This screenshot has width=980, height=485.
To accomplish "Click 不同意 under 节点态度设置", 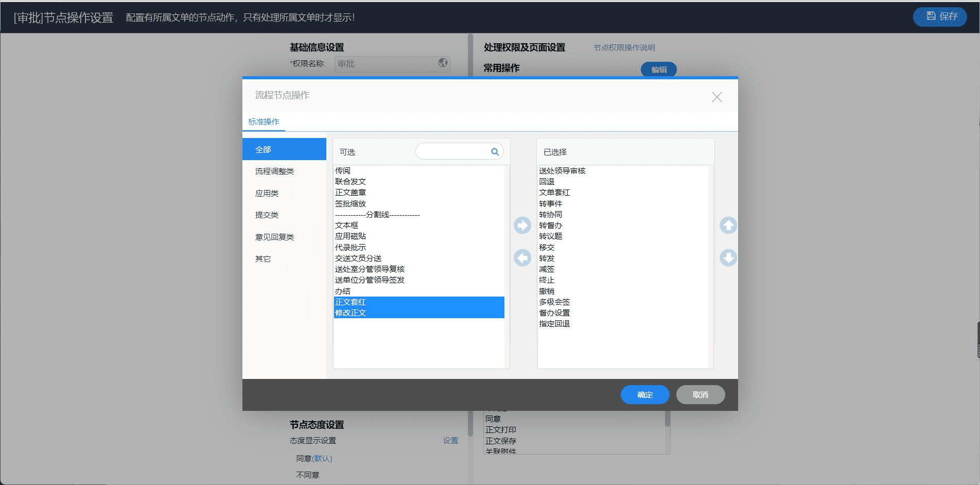I will coord(308,475).
